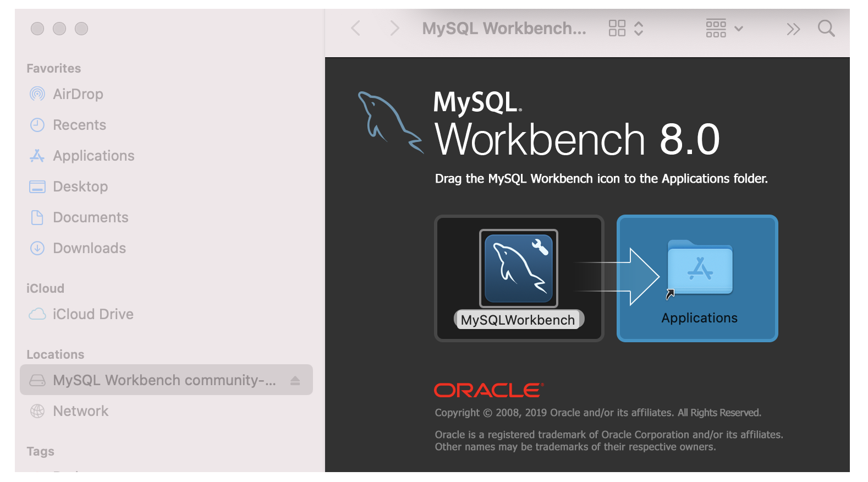
Task: Minimize the Finder window
Action: pyautogui.click(x=59, y=29)
